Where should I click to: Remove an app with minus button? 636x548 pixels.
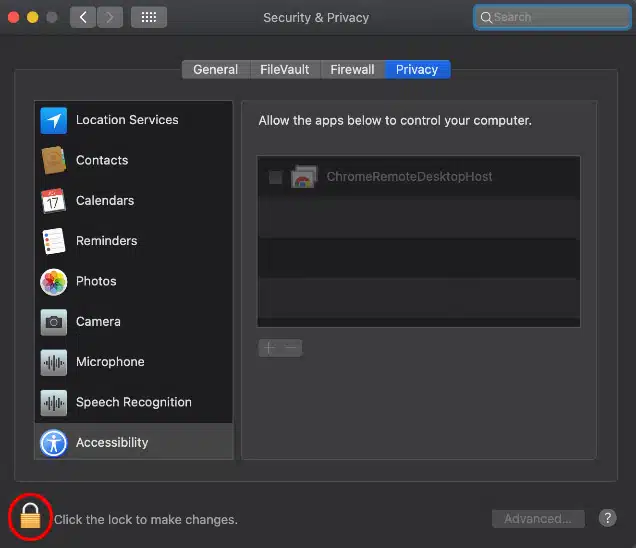coord(291,348)
